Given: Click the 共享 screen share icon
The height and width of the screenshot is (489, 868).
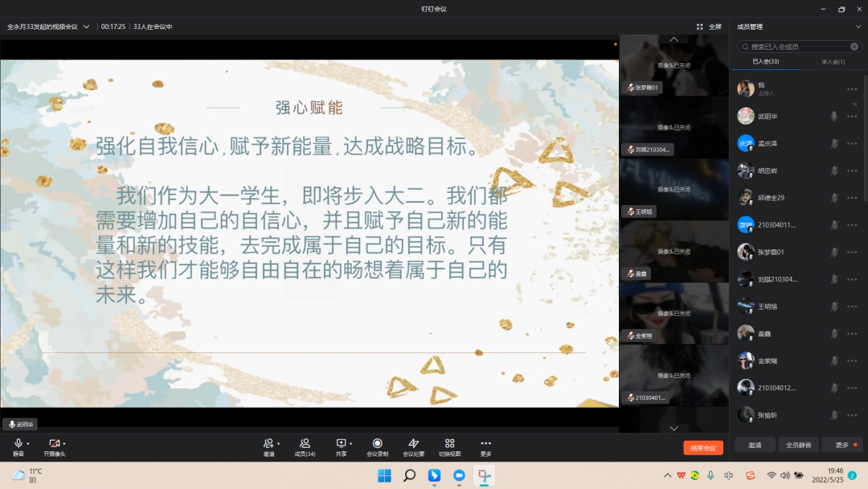Looking at the screenshot, I should [x=341, y=443].
